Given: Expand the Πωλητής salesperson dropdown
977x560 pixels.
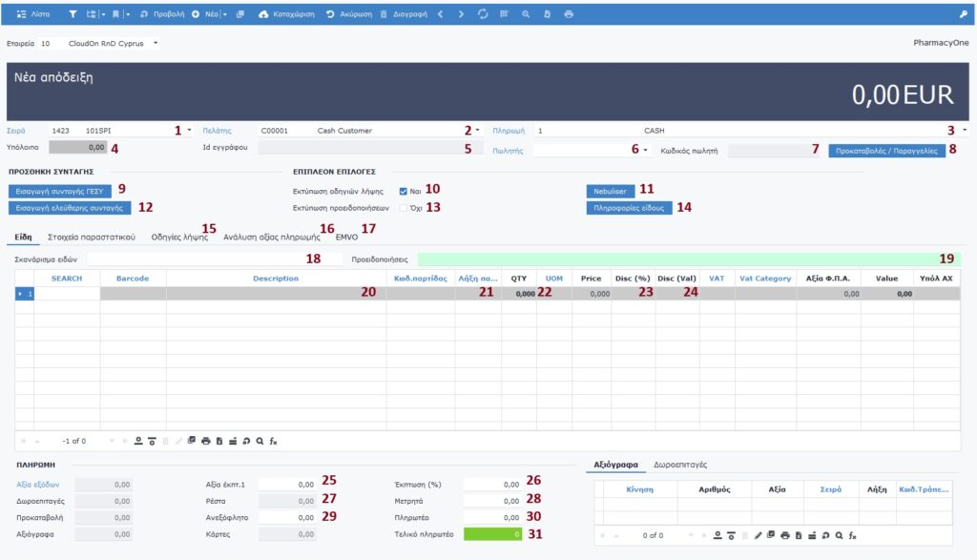Looking at the screenshot, I should (646, 150).
